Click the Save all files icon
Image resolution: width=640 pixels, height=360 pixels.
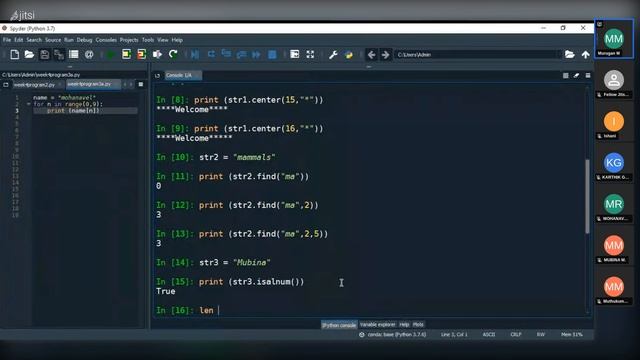coord(59,54)
